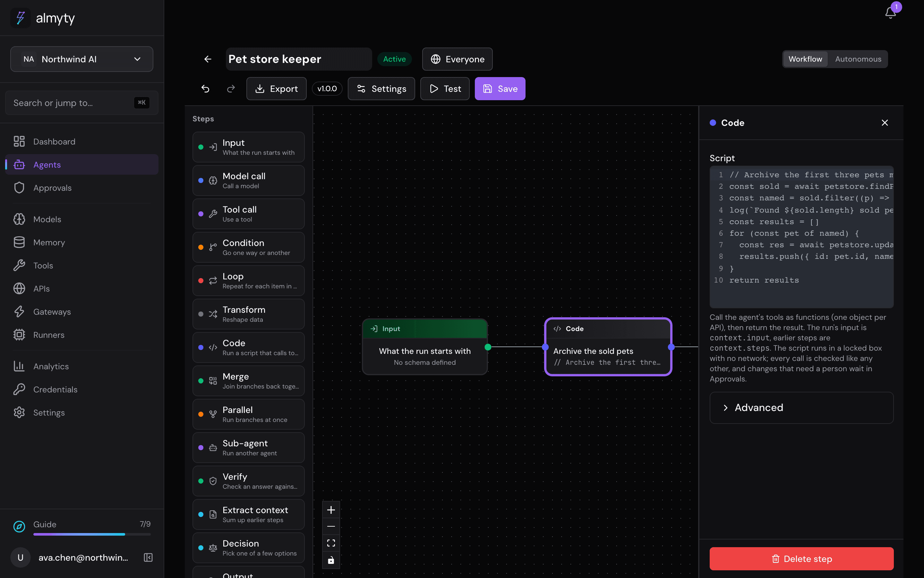This screenshot has width=924, height=578.
Task: Click the Guide progress bar
Action: pyautogui.click(x=92, y=534)
